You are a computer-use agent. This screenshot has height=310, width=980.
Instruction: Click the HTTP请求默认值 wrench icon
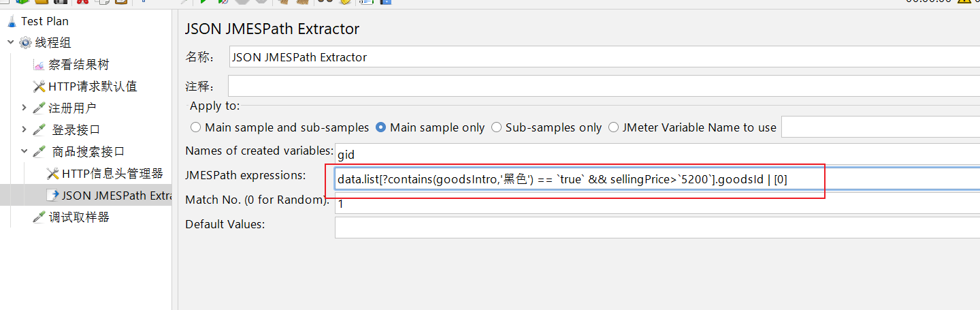(39, 87)
